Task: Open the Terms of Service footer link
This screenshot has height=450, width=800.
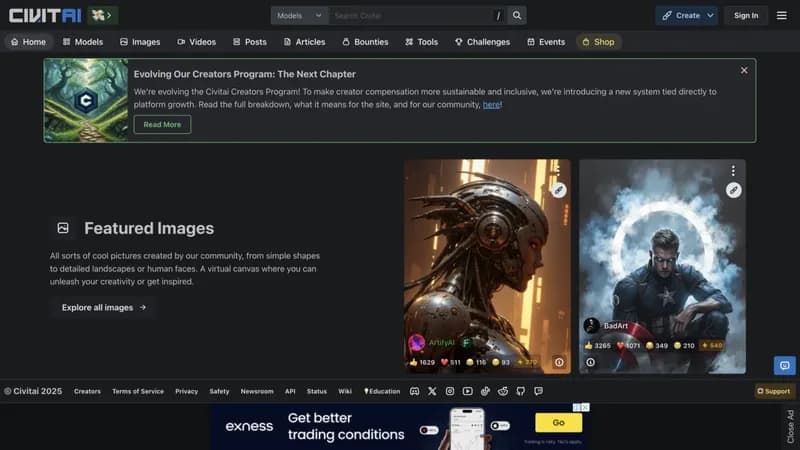Action: coord(138,391)
